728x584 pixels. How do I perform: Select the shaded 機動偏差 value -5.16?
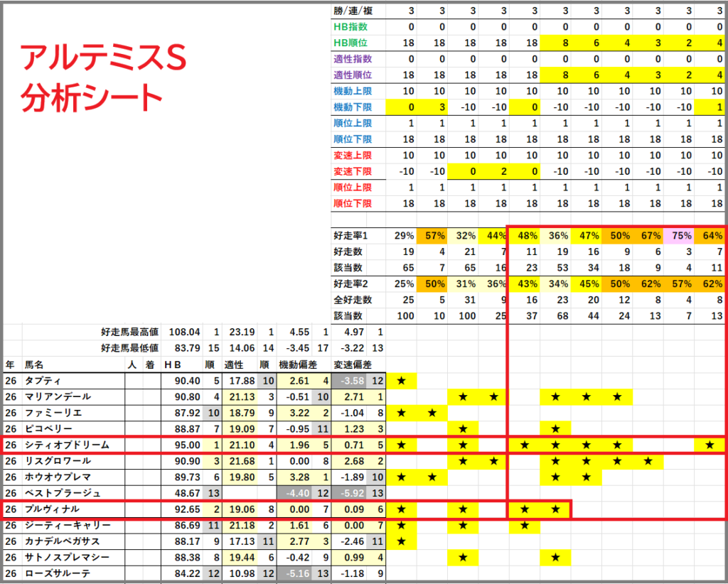point(294,573)
